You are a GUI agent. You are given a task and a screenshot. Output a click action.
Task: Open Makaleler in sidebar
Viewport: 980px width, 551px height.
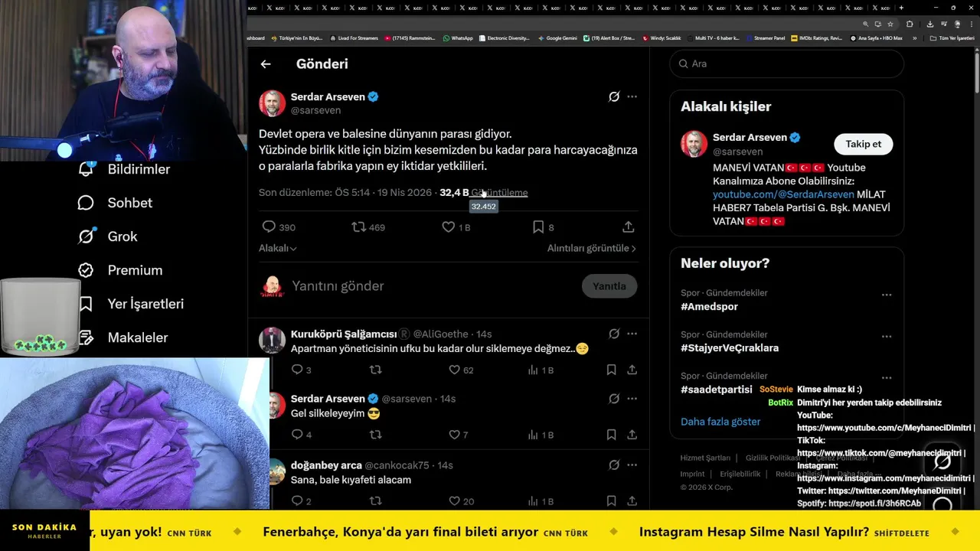(122, 337)
